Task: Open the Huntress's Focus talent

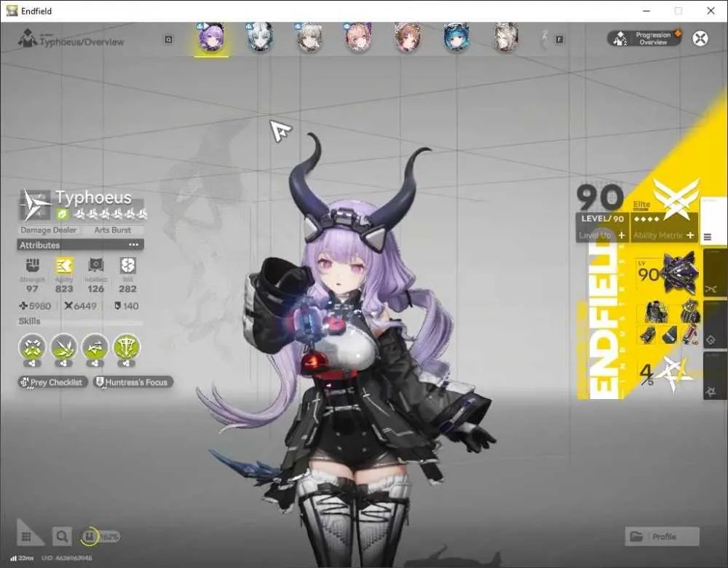Action: tap(133, 382)
